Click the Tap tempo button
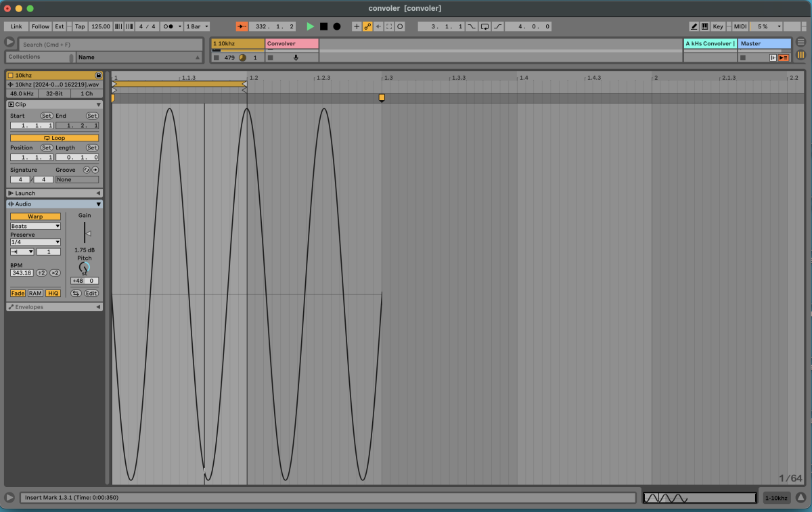This screenshot has height=512, width=812. coord(80,26)
